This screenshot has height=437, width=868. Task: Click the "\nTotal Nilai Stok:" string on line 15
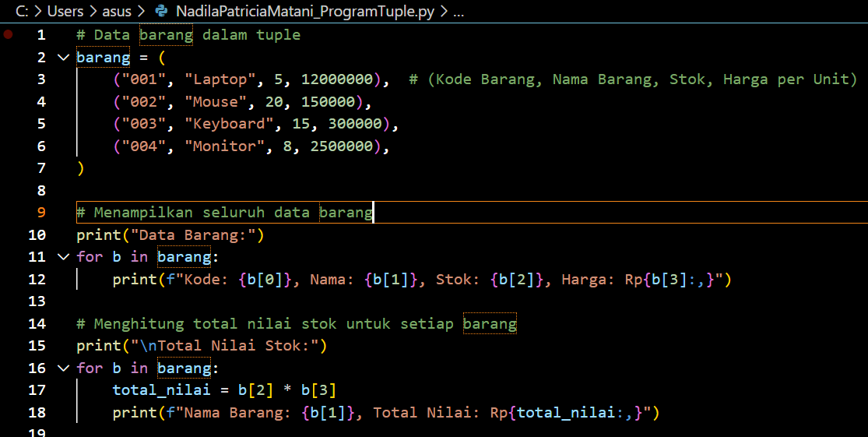tap(225, 345)
